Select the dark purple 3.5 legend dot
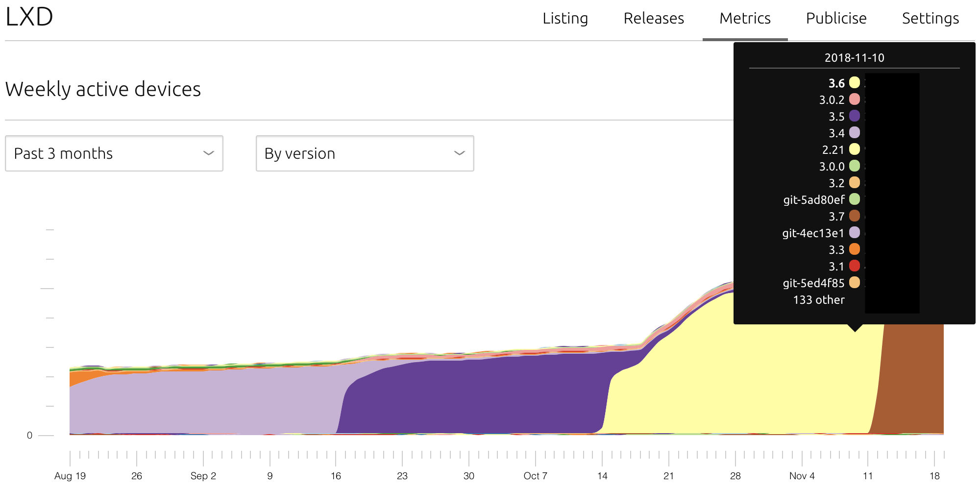This screenshot has width=980, height=490. [x=855, y=116]
